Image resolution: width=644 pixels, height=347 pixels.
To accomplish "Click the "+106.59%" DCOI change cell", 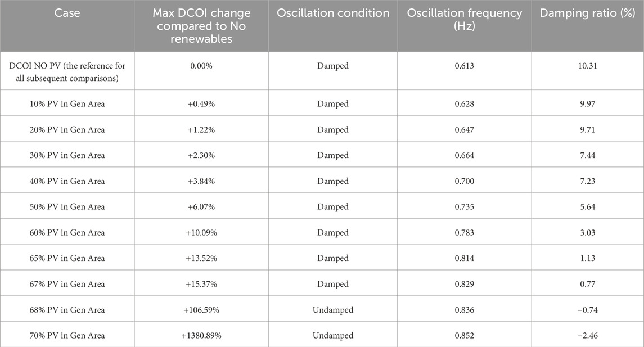I will click(x=201, y=310).
